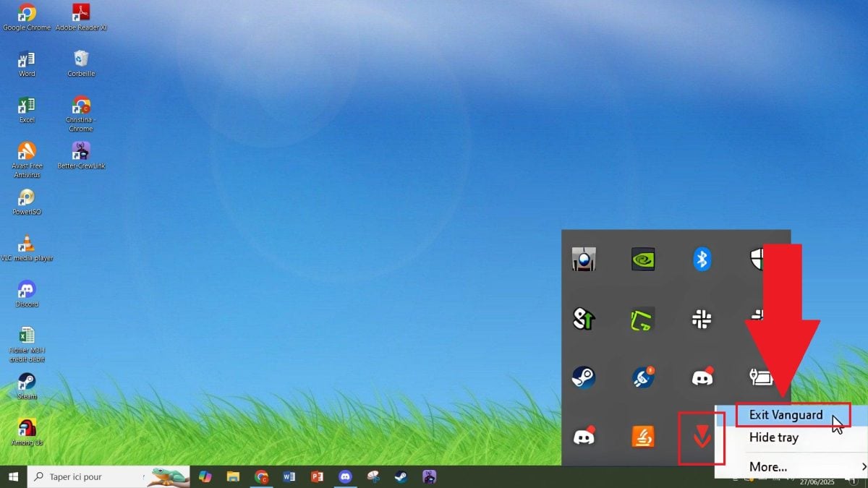Click the Slack icon in the tray popup
Screen dimensions: 868x488
tap(702, 319)
